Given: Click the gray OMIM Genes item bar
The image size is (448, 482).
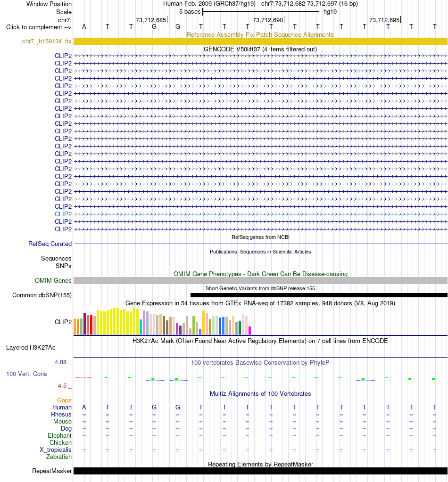Looking at the screenshot, I should coord(260,280).
